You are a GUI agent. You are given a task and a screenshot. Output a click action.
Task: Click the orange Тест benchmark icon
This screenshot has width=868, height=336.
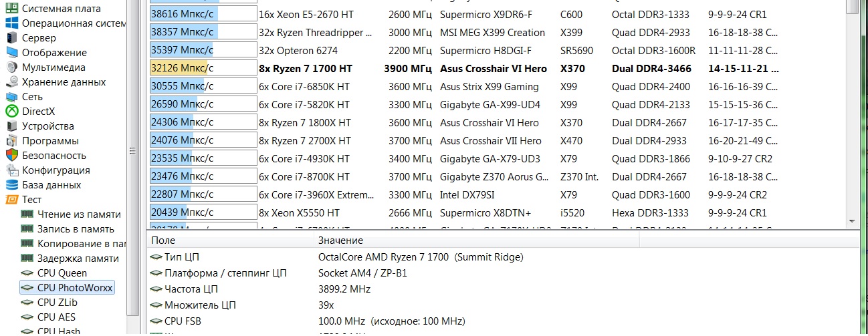point(12,200)
